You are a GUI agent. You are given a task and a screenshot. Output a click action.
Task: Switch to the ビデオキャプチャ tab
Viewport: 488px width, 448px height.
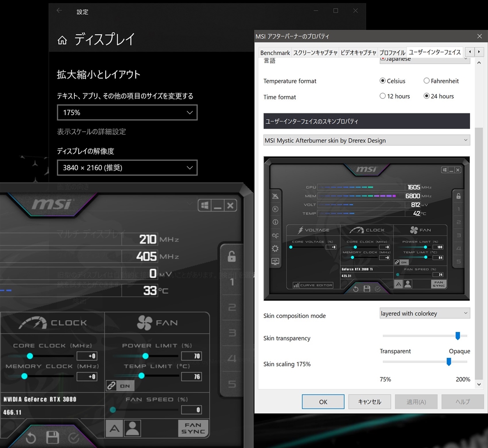point(358,52)
